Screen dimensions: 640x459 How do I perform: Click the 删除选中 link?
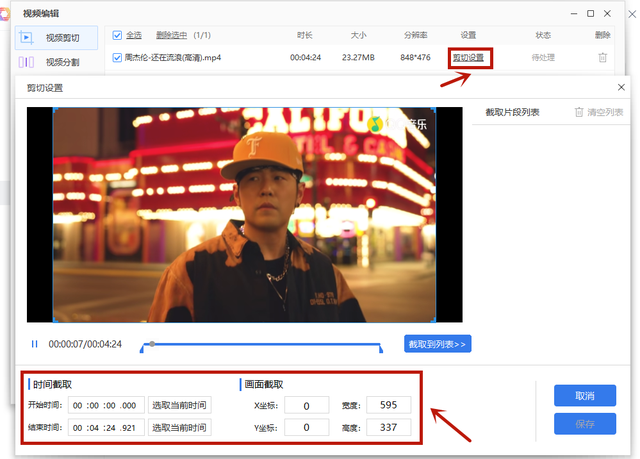click(x=171, y=35)
